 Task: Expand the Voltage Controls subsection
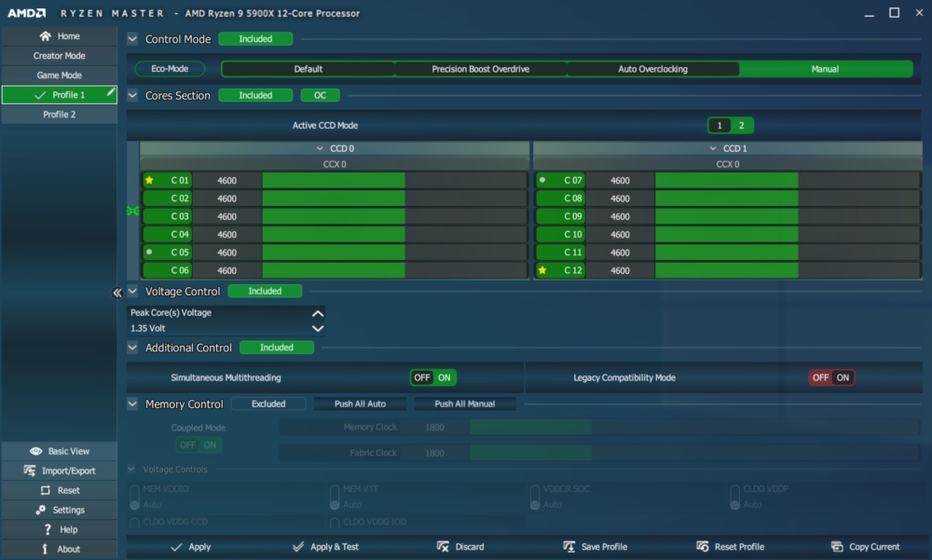point(131,469)
